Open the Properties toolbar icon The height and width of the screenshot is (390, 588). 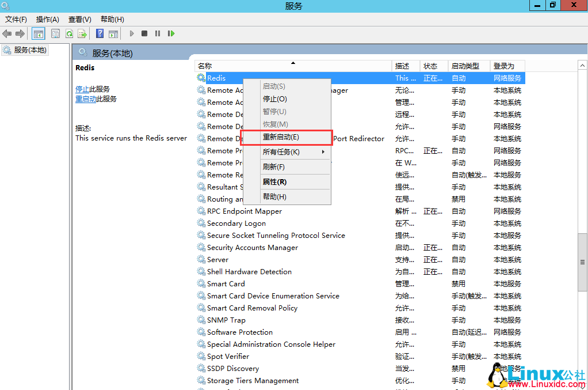[x=55, y=33]
